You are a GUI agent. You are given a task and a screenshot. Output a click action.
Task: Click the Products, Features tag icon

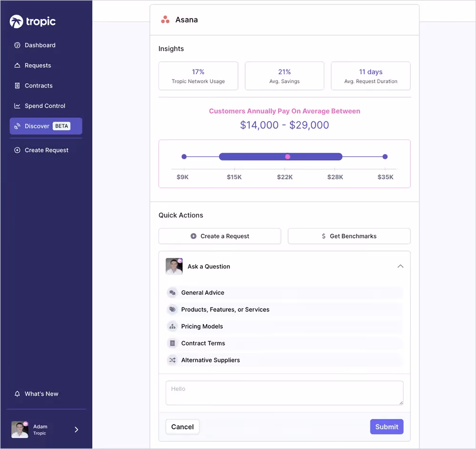172,309
